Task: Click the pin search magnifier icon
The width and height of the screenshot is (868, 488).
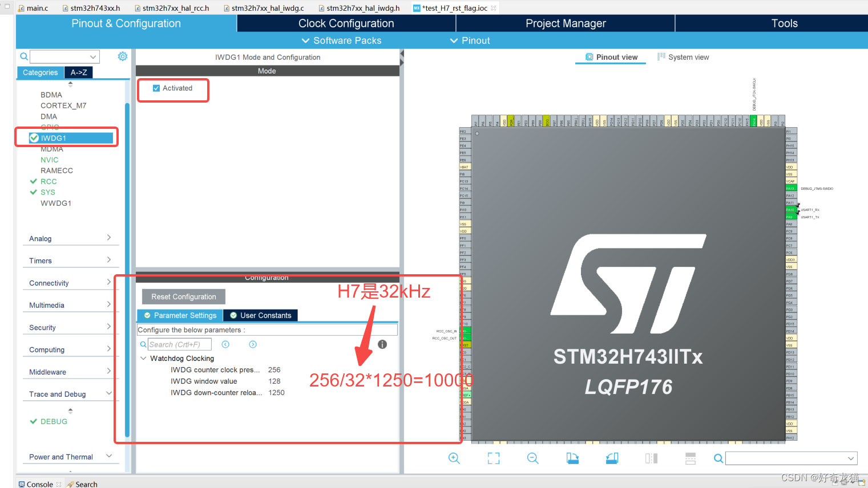Action: (718, 458)
